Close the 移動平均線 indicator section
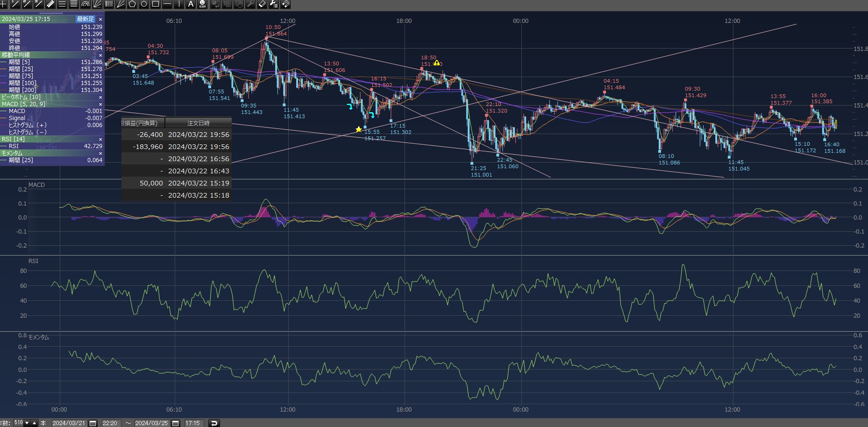Image resolution: width=868 pixels, height=427 pixels. pyautogui.click(x=100, y=55)
